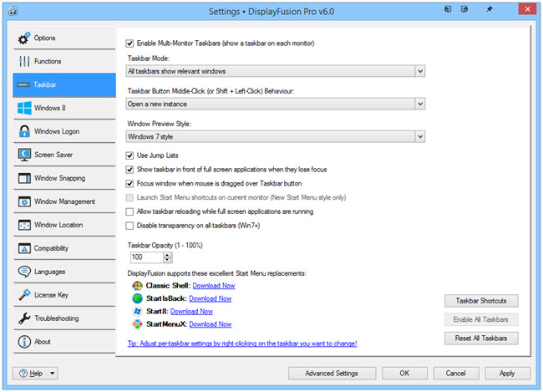543x392 pixels.
Task: Click the Help question mark icon
Action: pyautogui.click(x=23, y=374)
